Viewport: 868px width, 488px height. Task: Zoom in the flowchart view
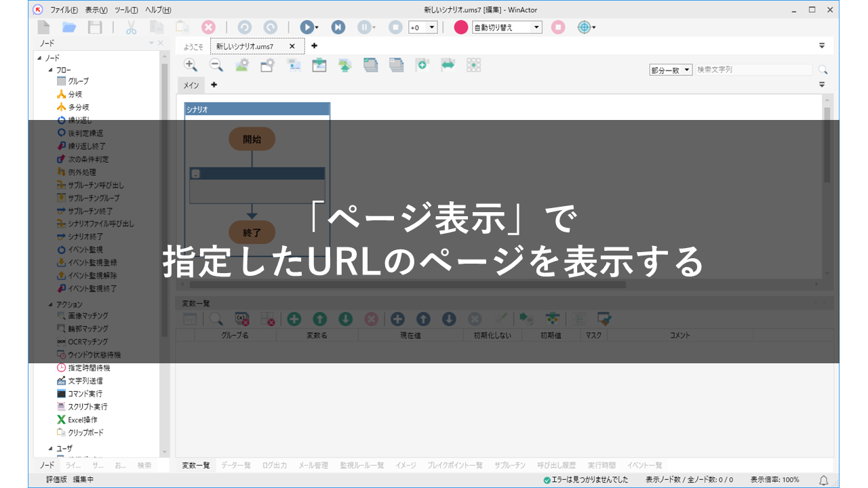[x=191, y=65]
